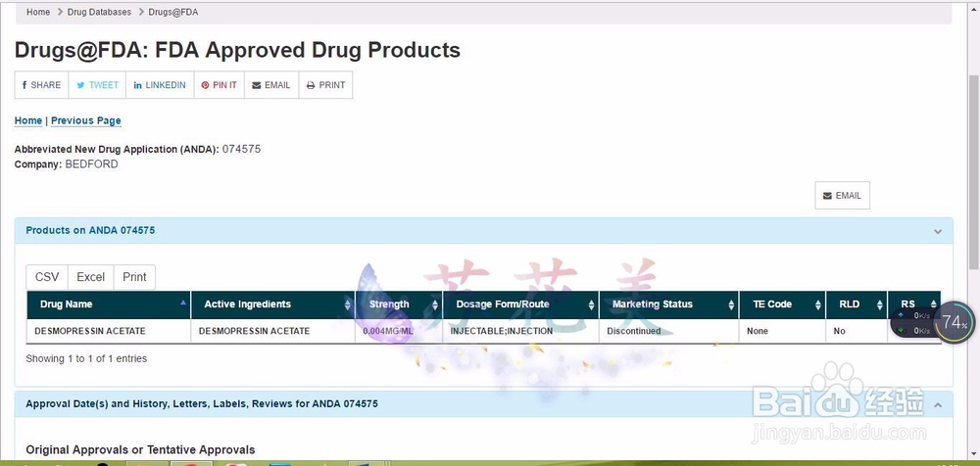980x466 pixels.
Task: Export the products table as CSV
Action: coord(47,277)
